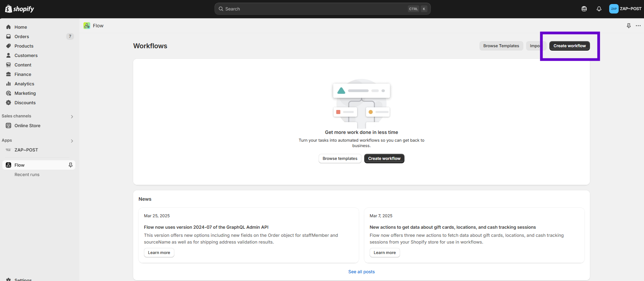Open Recent runs under Flow
Image resolution: width=644 pixels, height=281 pixels.
pyautogui.click(x=27, y=174)
